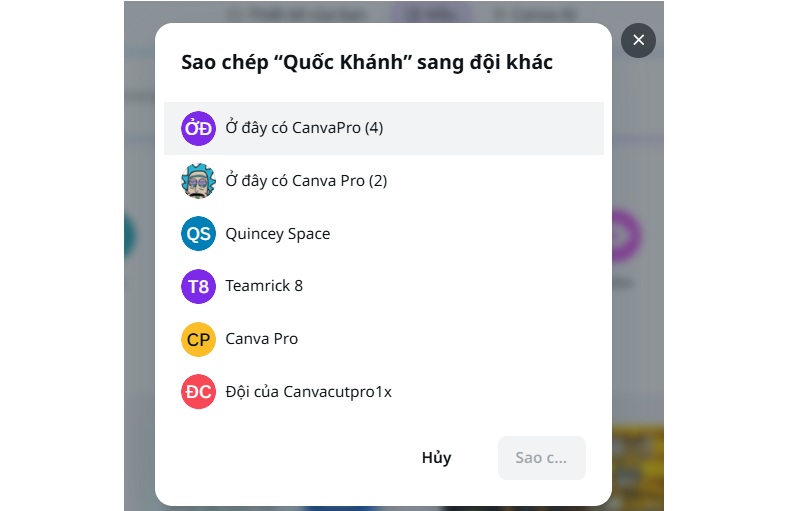Choose the Canva Pro team entry

point(261,339)
